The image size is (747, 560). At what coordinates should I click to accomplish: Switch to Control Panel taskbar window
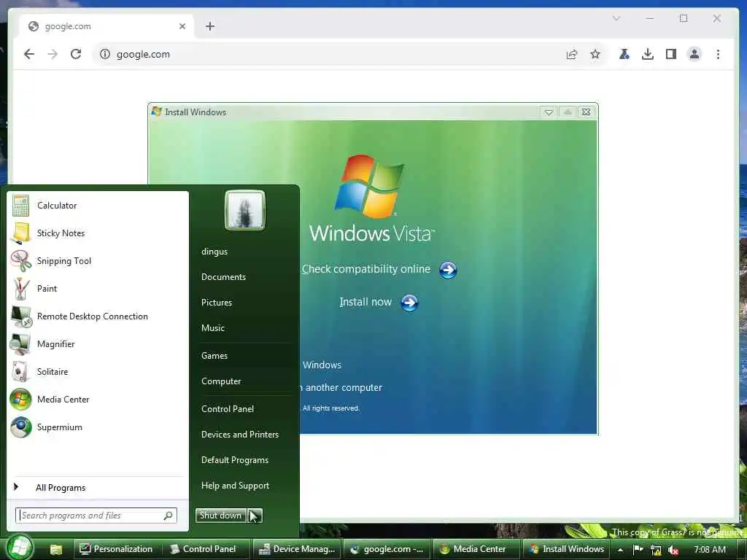(x=204, y=549)
